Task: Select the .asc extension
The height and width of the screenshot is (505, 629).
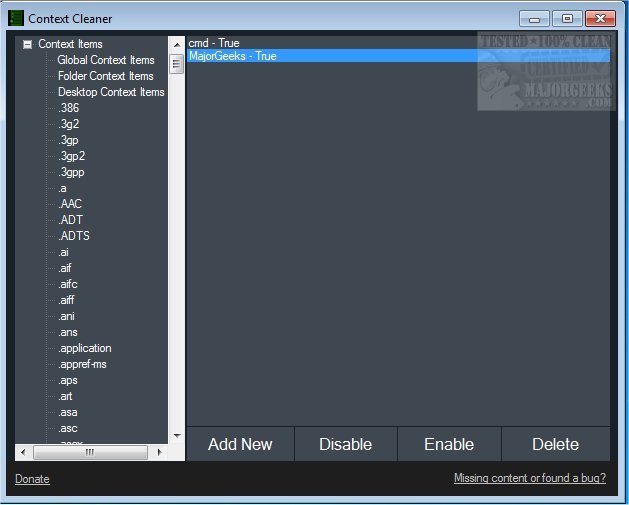Action: click(x=68, y=428)
